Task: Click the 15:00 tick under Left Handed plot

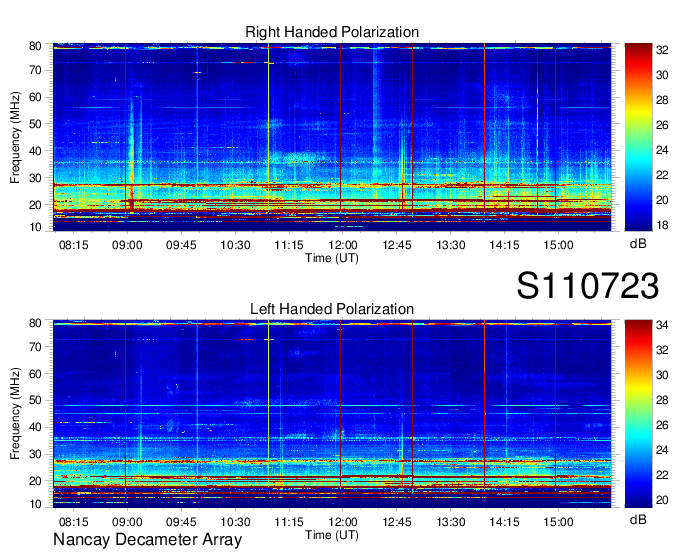Action: point(559,522)
